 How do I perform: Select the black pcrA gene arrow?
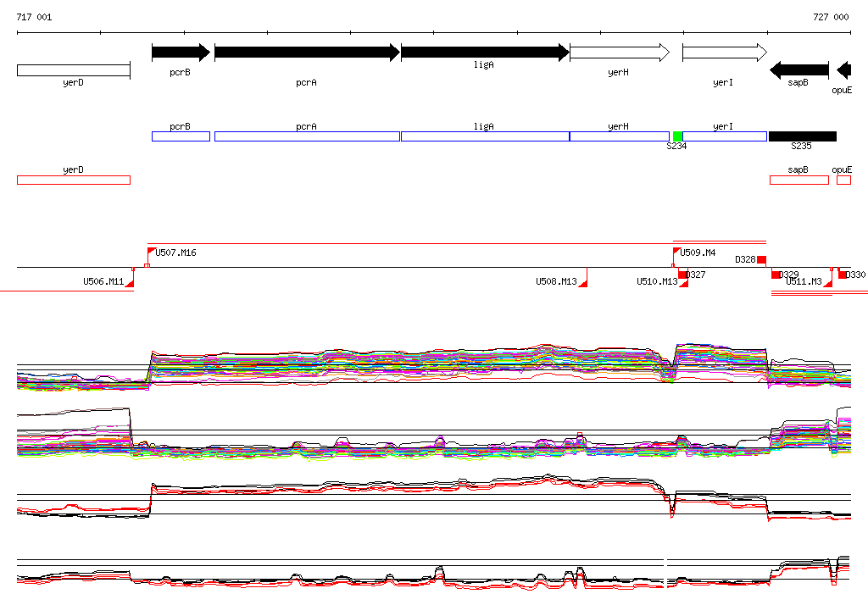307,53
